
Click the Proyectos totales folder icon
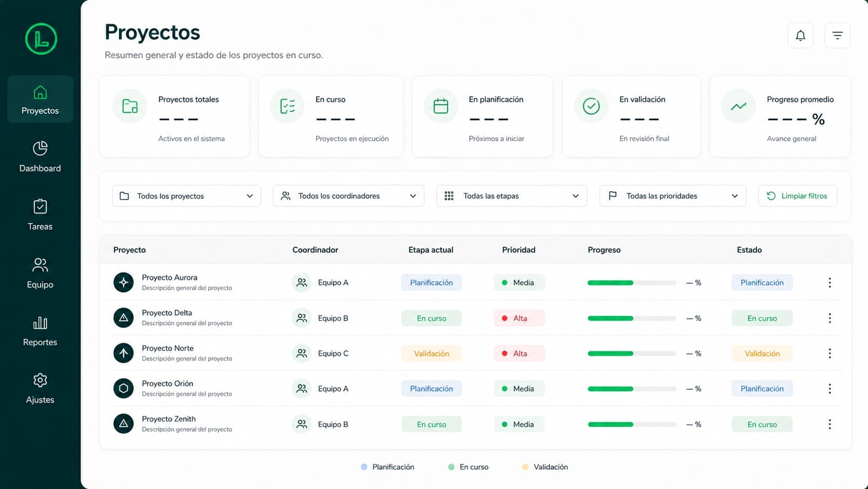click(130, 106)
